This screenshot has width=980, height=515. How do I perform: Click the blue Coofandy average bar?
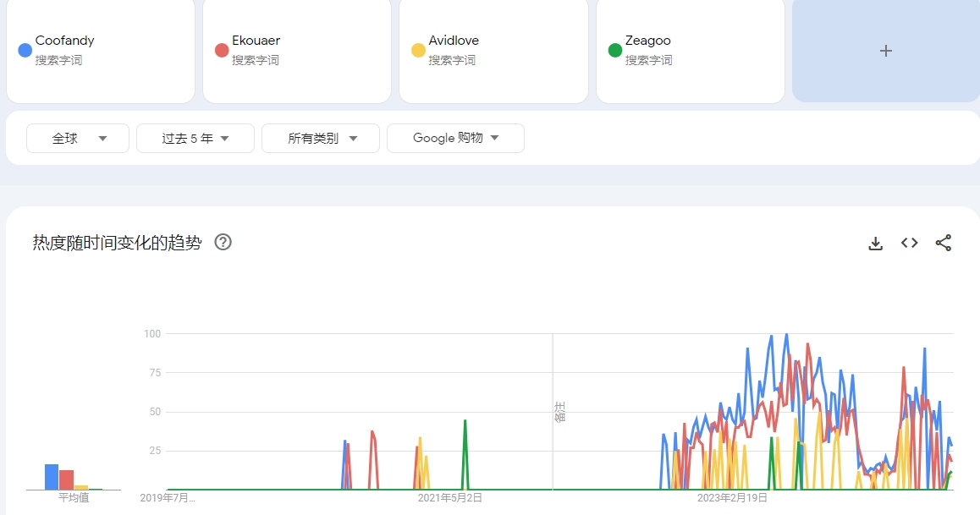52,477
